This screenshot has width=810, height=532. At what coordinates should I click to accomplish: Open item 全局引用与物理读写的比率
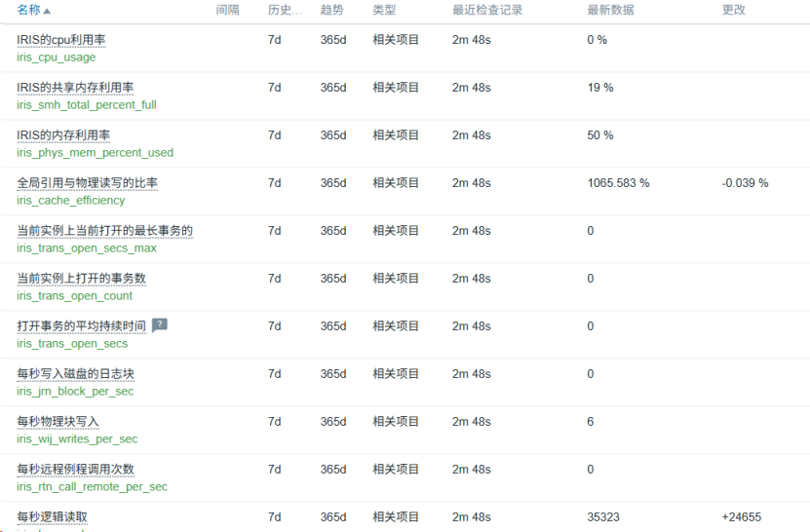88,183
